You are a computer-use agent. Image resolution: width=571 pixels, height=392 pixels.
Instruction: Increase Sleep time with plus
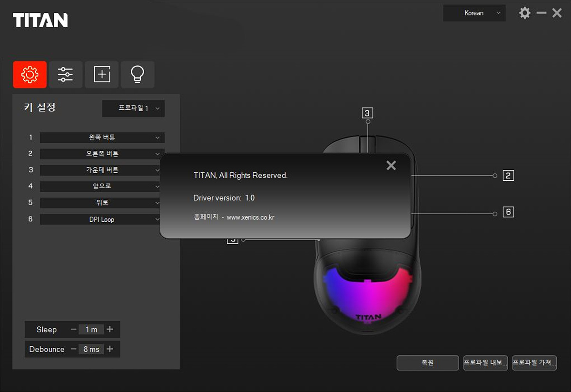pyautogui.click(x=110, y=329)
